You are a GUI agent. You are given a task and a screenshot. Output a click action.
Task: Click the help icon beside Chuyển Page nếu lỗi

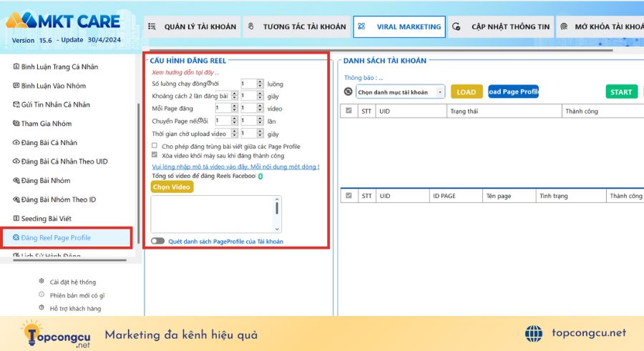[x=201, y=121]
